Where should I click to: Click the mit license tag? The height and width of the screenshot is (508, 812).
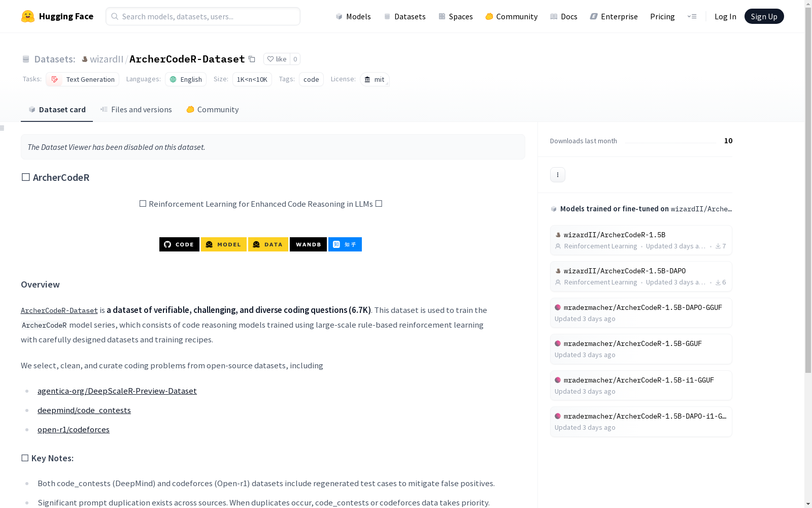375,79
